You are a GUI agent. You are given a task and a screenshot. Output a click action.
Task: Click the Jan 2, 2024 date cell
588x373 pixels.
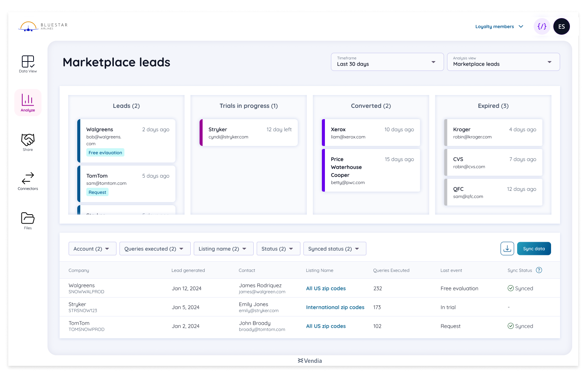click(185, 326)
